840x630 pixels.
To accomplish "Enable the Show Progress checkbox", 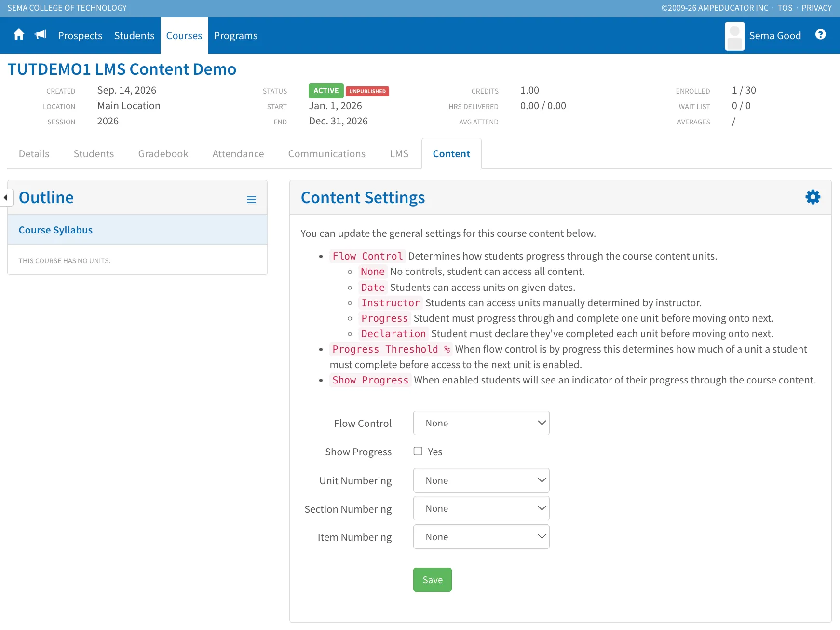I will point(418,451).
